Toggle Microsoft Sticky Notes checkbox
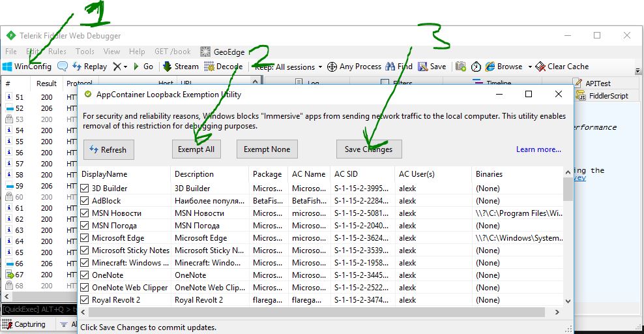 pyautogui.click(x=85, y=250)
